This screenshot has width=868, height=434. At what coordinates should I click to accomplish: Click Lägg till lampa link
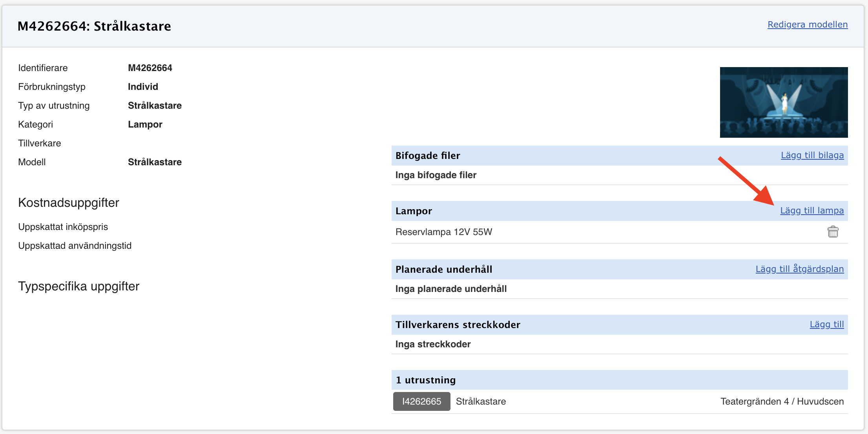[811, 211]
